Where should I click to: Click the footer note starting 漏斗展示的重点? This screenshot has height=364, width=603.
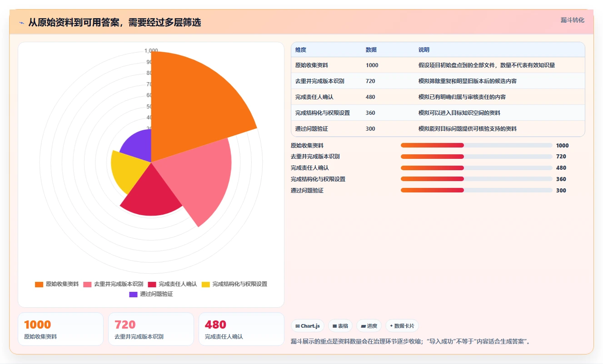411,341
